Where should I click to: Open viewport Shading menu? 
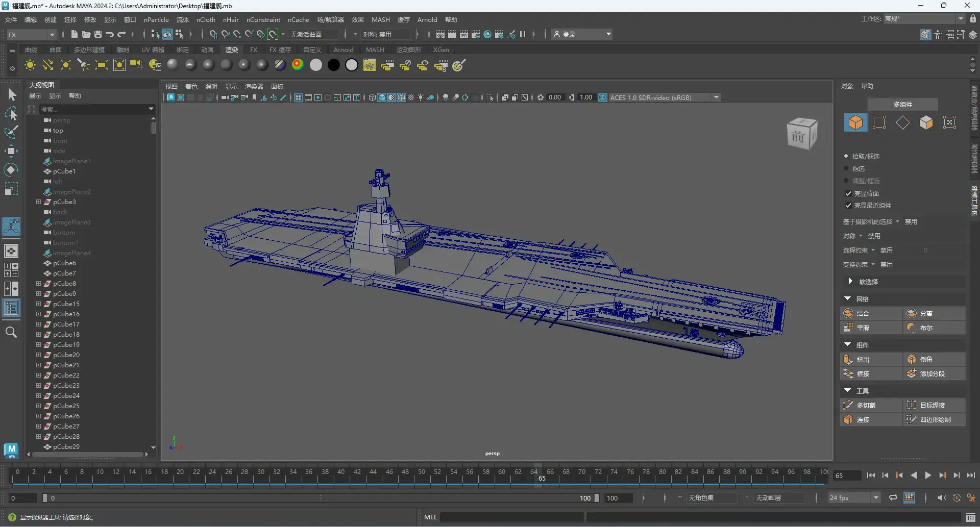tap(191, 86)
